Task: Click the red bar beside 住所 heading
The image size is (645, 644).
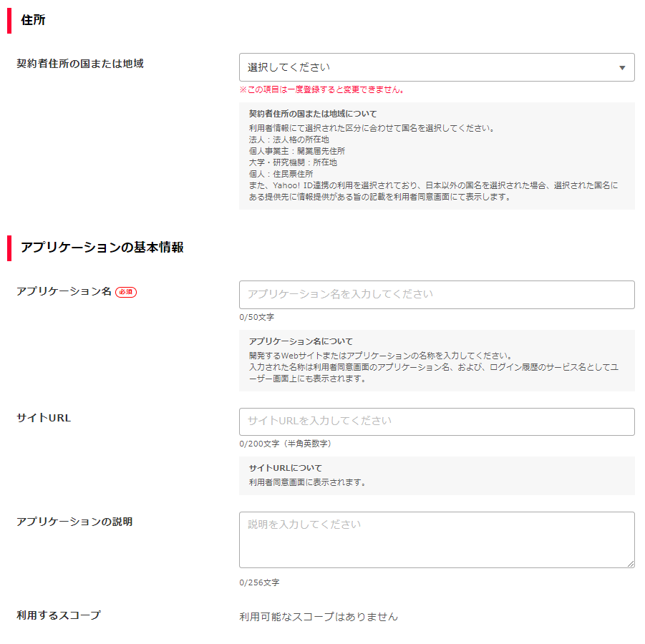Action: 8,21
